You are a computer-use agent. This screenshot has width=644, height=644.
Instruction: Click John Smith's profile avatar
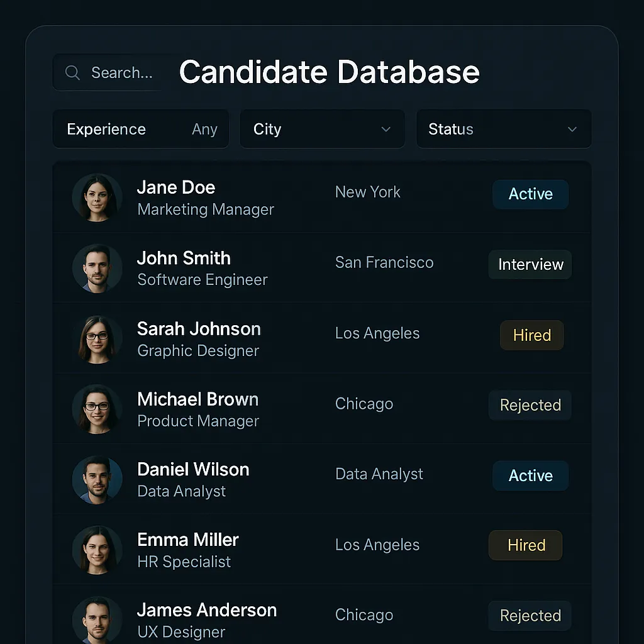(x=97, y=269)
